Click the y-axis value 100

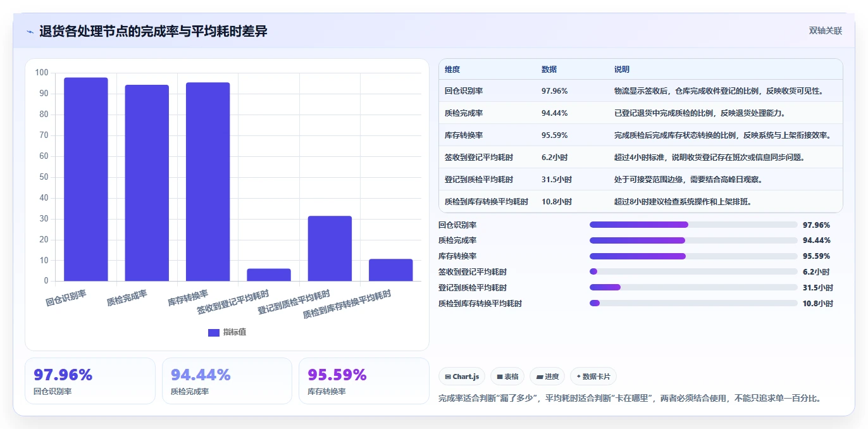pos(42,73)
